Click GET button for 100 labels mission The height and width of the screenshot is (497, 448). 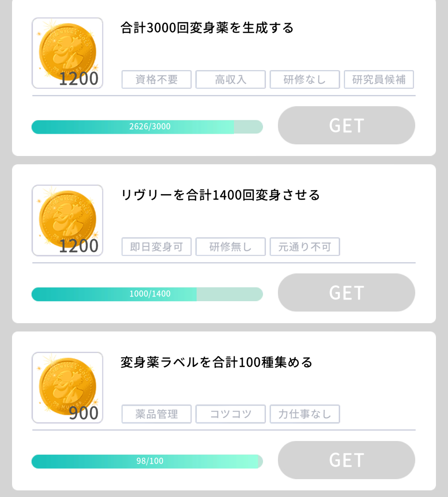coord(346,460)
